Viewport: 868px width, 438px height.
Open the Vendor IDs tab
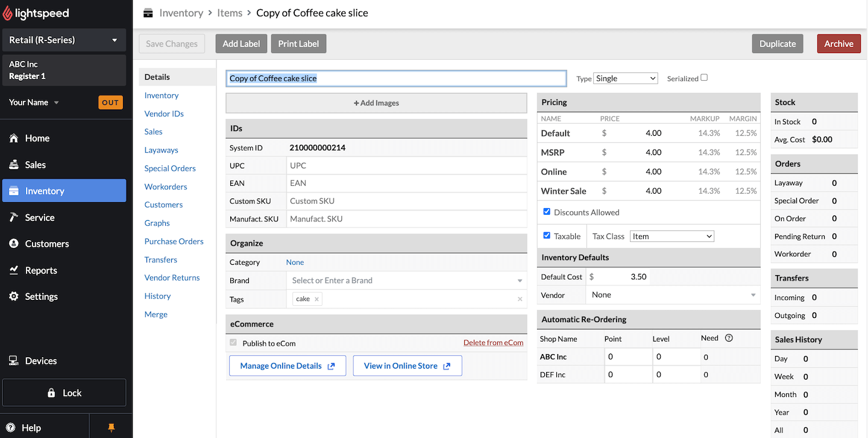pos(164,113)
